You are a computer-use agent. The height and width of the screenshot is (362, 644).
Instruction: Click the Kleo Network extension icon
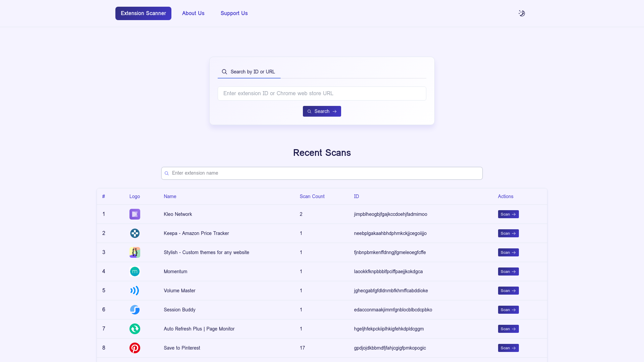135,214
